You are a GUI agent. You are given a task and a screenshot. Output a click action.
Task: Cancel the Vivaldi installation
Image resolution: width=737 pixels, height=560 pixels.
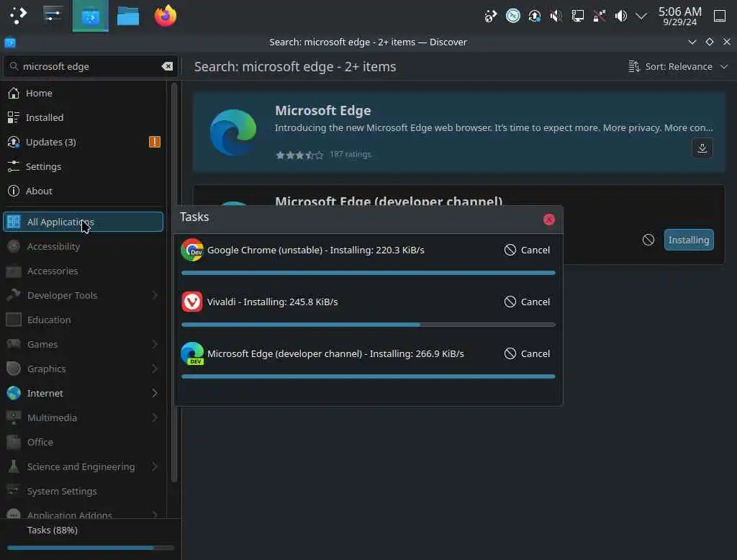pos(527,302)
